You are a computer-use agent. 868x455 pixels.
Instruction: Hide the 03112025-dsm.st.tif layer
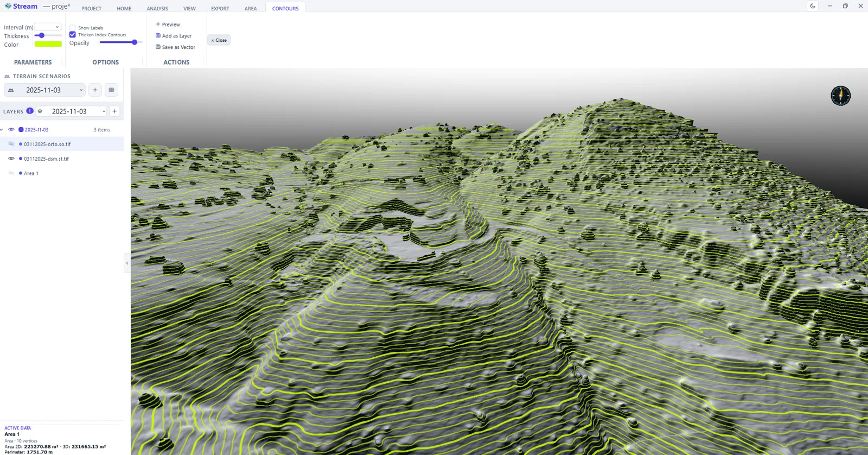point(11,159)
